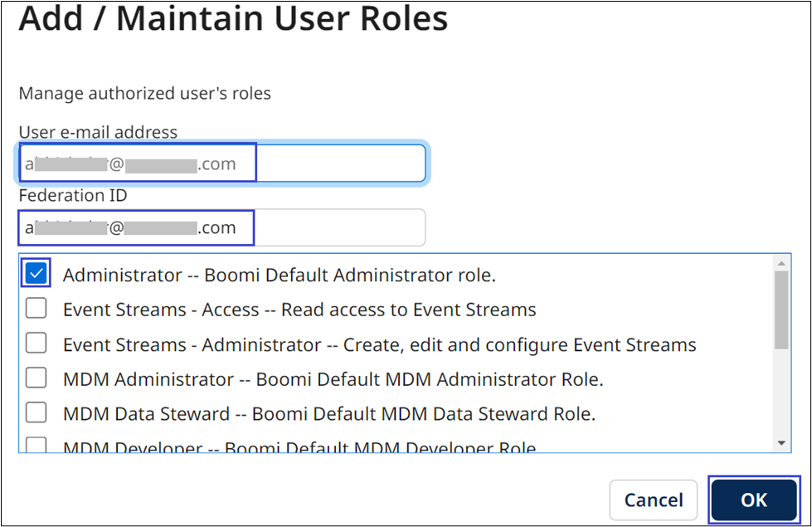Uncheck the Administrator role checkbox
Viewport: 812px width, 527px height.
[36, 274]
